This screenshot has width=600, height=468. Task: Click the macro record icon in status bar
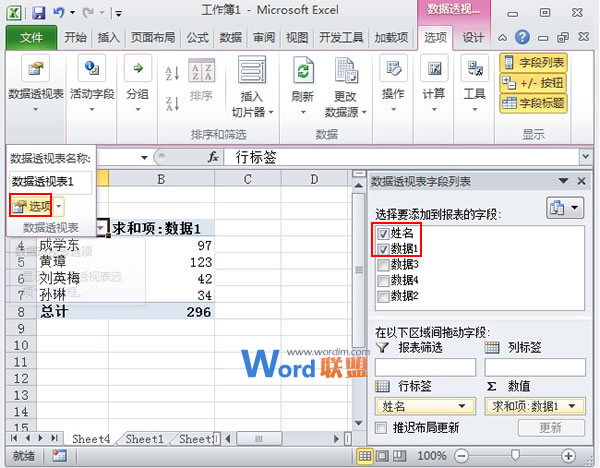[x=59, y=456]
